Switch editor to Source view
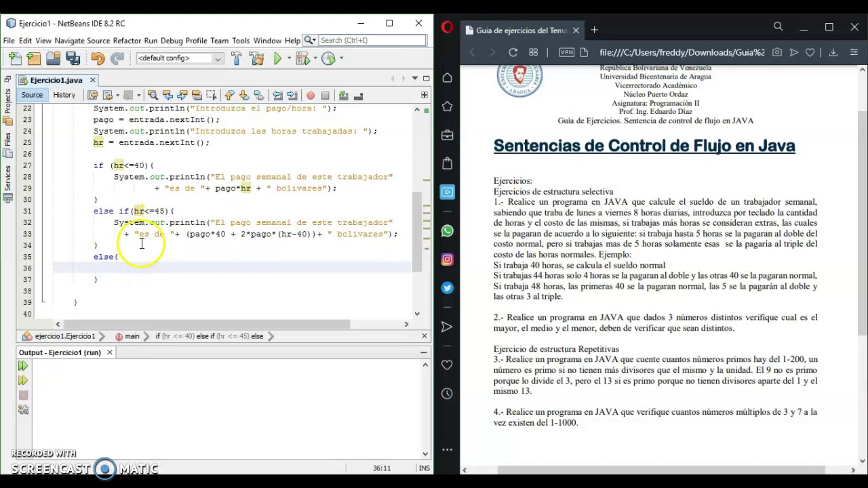This screenshot has height=488, width=868. [x=32, y=95]
